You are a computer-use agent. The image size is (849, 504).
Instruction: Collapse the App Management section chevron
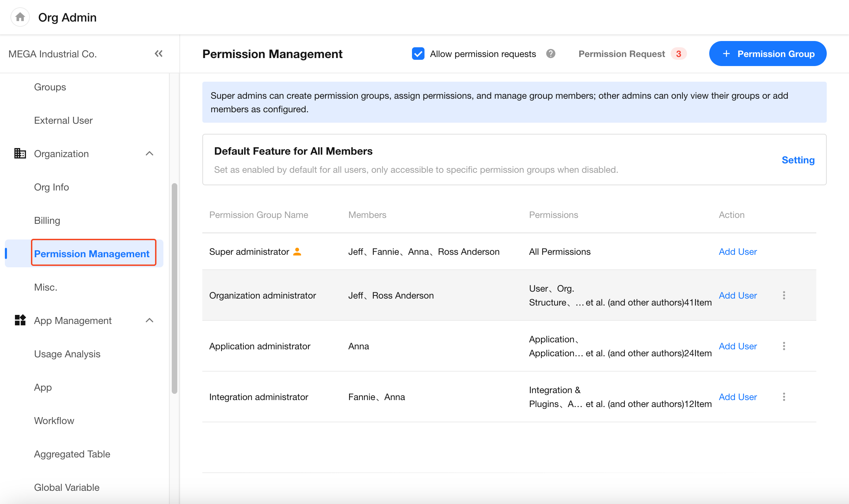tap(149, 320)
